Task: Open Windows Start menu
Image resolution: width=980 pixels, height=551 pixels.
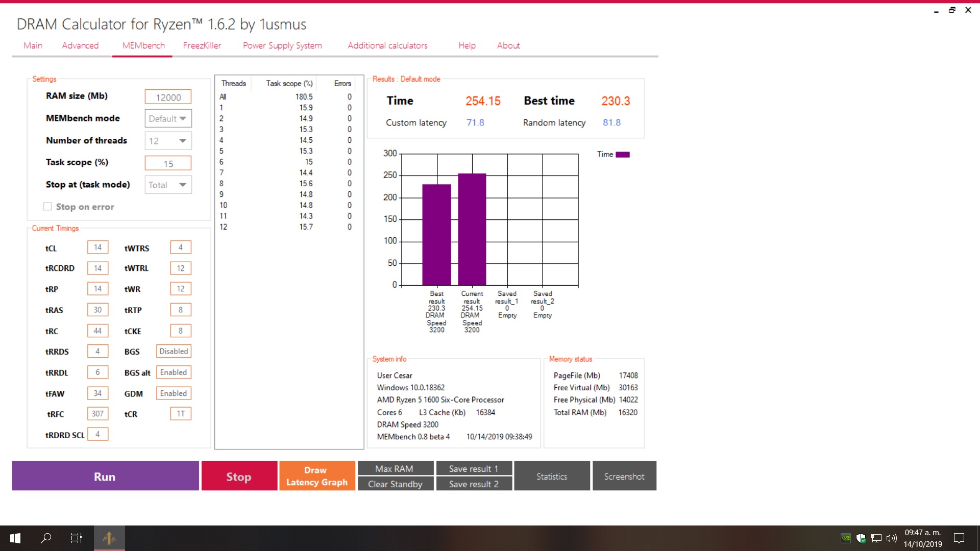Action: pos(15,538)
